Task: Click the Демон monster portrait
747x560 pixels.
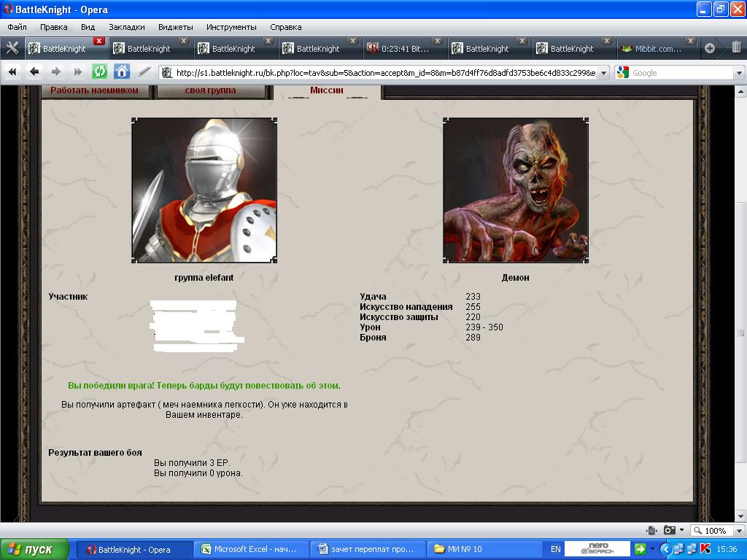Action: pyautogui.click(x=516, y=190)
